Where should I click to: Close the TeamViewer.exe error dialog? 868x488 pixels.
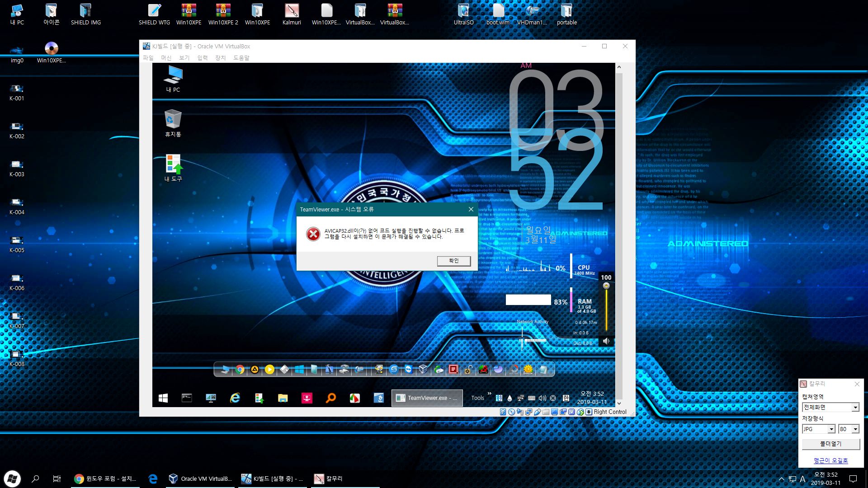(471, 209)
